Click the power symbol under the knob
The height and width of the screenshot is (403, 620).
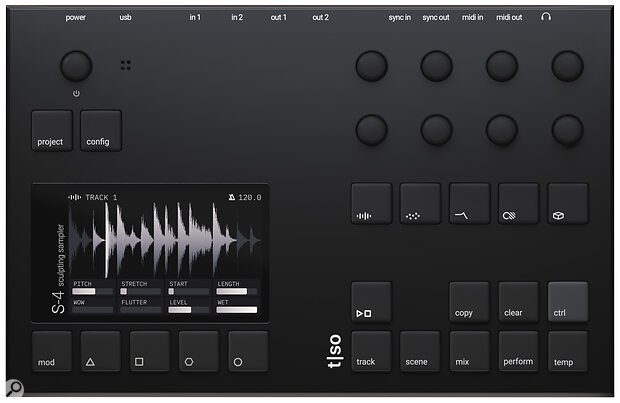pyautogui.click(x=76, y=93)
